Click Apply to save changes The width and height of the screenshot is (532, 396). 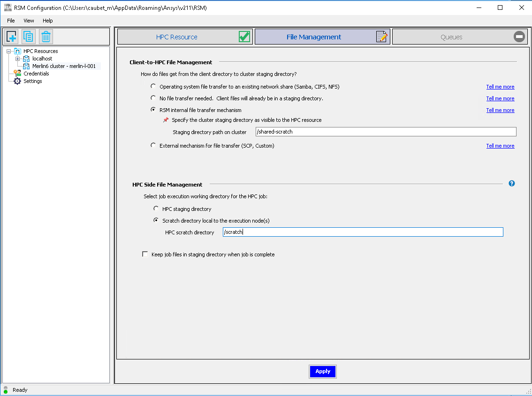tap(322, 371)
